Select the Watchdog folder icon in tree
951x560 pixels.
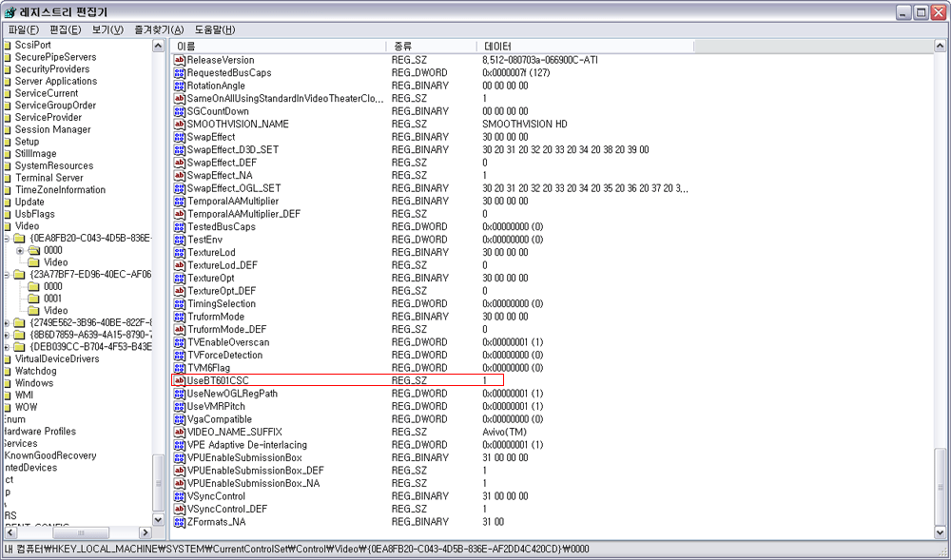(7, 371)
